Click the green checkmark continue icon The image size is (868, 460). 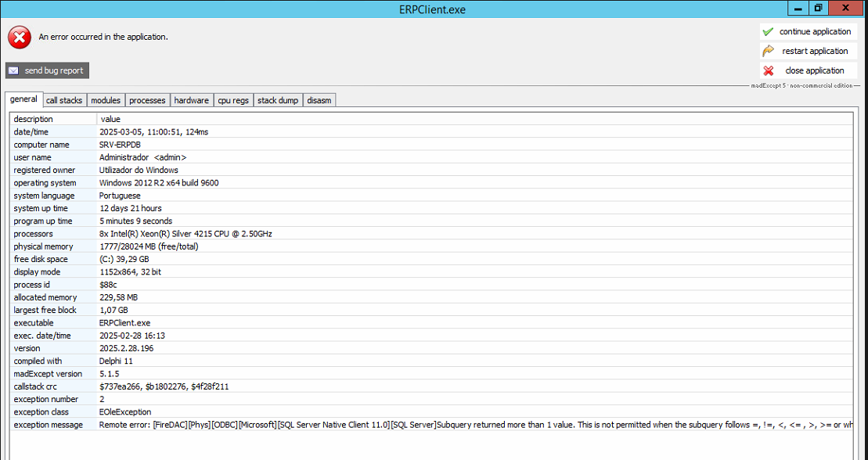click(768, 32)
